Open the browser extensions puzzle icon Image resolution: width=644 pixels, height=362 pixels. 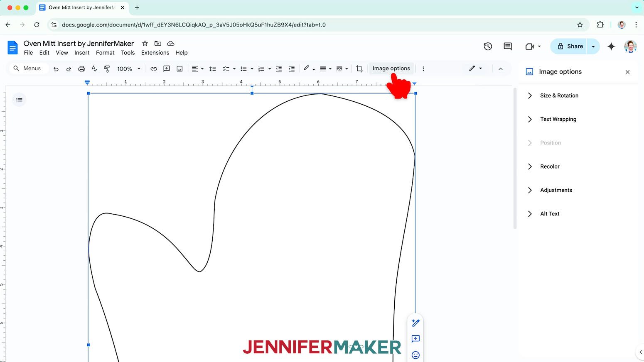(600, 25)
